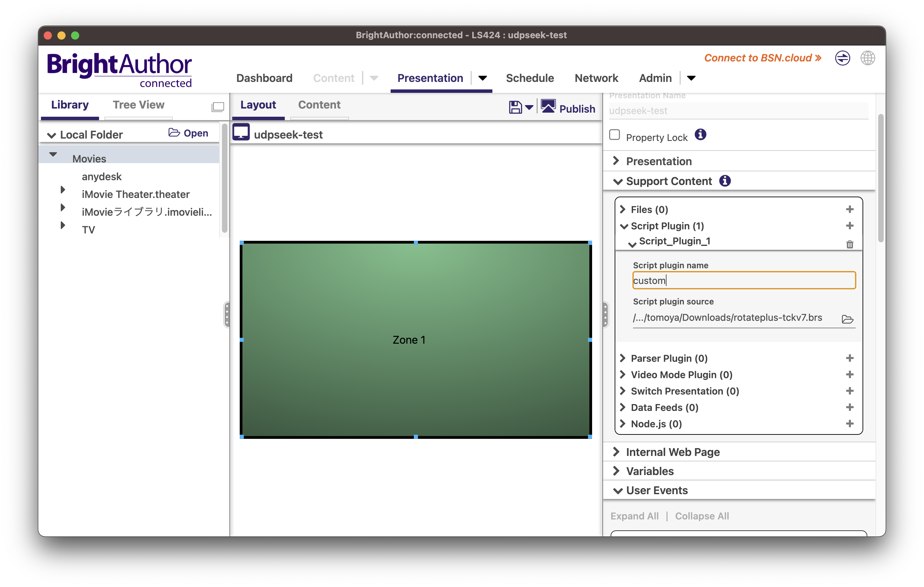The height and width of the screenshot is (587, 924).
Task: Click the globe language icon
Action: [868, 58]
